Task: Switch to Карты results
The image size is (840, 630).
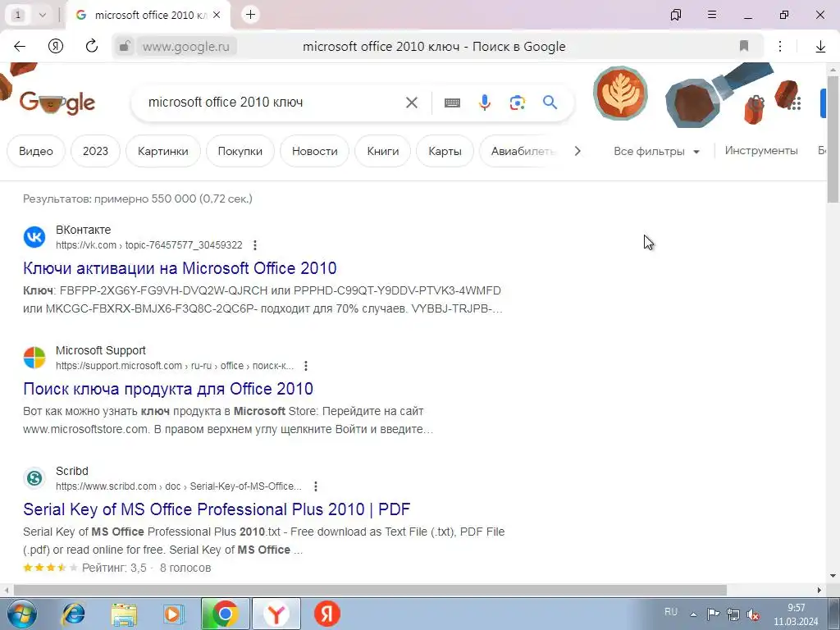Action: (x=445, y=151)
